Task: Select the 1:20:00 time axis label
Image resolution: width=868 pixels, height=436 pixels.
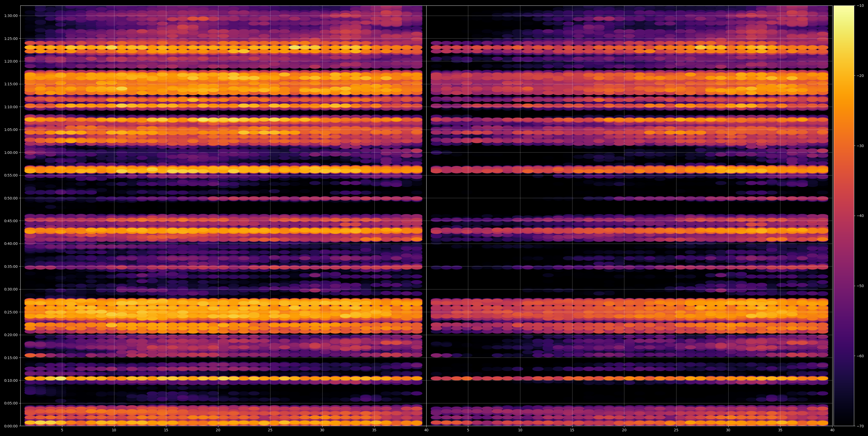Action: click(x=11, y=61)
